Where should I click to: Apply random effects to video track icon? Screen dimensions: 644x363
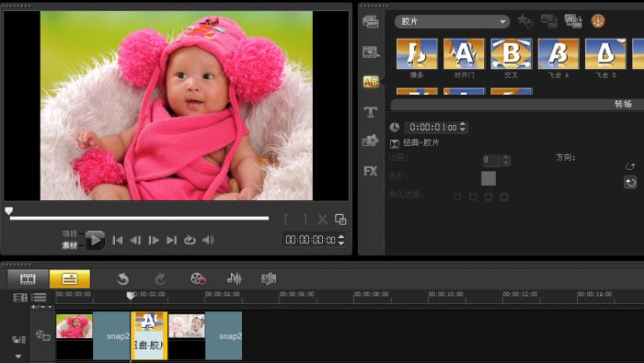[x=573, y=21]
